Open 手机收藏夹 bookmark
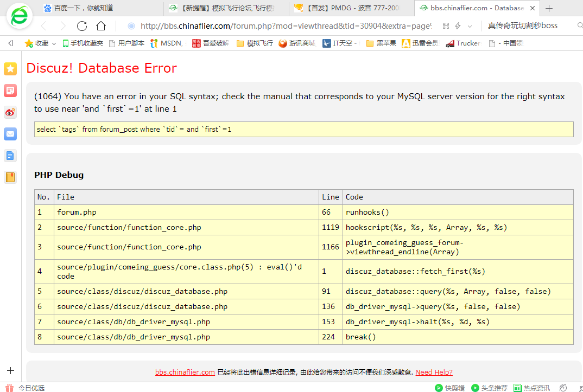 [83, 43]
